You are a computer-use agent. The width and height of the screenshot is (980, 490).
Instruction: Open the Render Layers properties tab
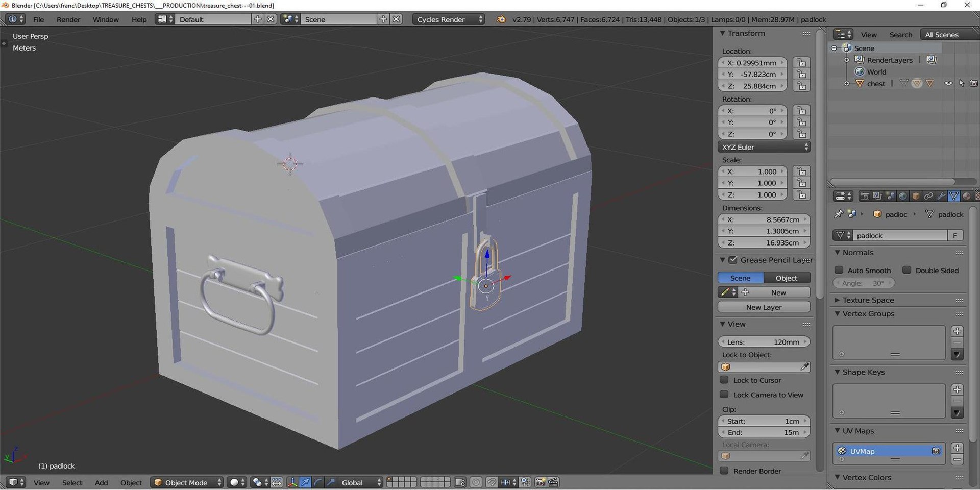click(877, 196)
